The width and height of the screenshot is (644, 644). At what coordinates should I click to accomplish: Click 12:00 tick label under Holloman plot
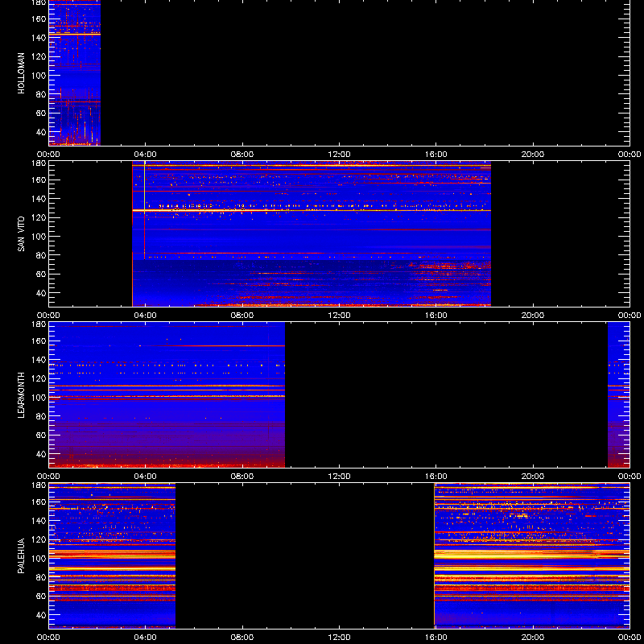point(339,155)
